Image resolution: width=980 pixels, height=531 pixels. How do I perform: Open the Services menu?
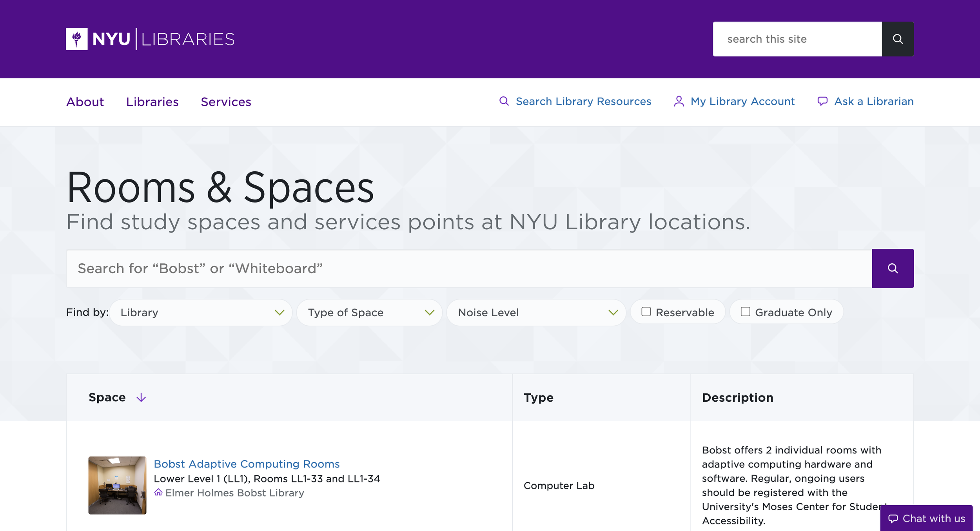click(226, 102)
